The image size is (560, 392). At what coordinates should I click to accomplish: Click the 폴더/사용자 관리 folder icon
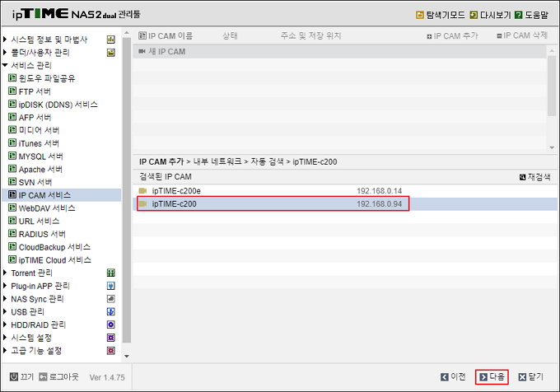[x=111, y=53]
